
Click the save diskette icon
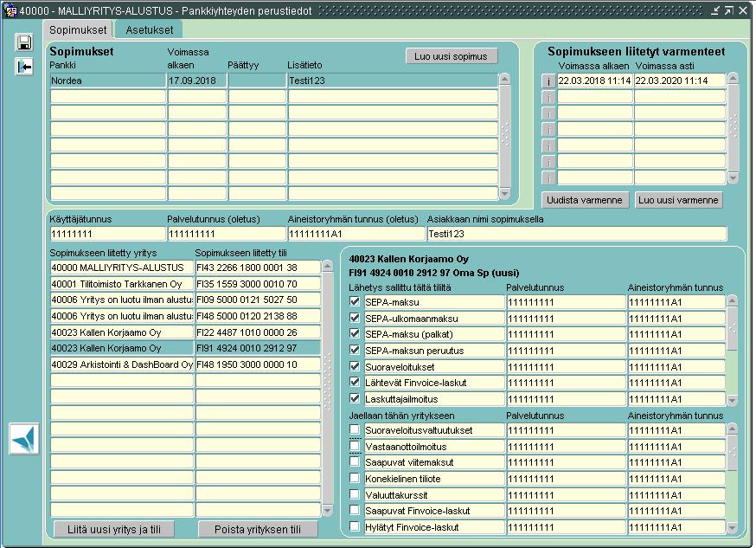point(24,42)
